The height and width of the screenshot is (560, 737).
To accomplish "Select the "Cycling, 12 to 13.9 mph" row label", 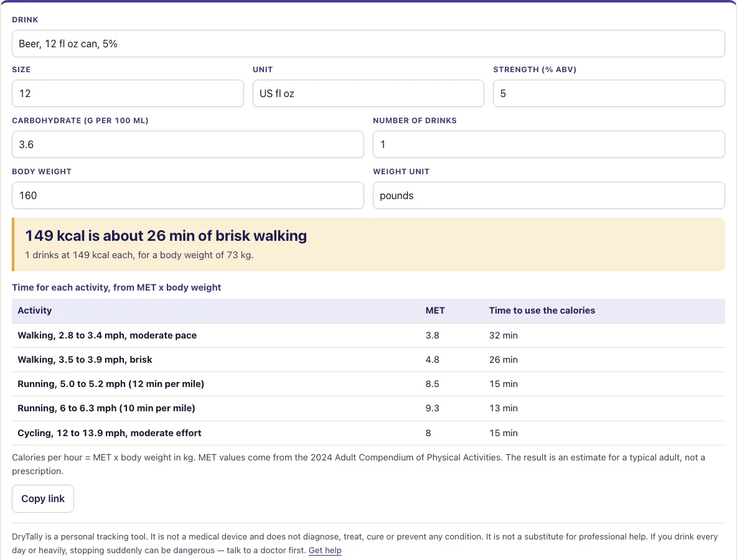I will (x=110, y=433).
